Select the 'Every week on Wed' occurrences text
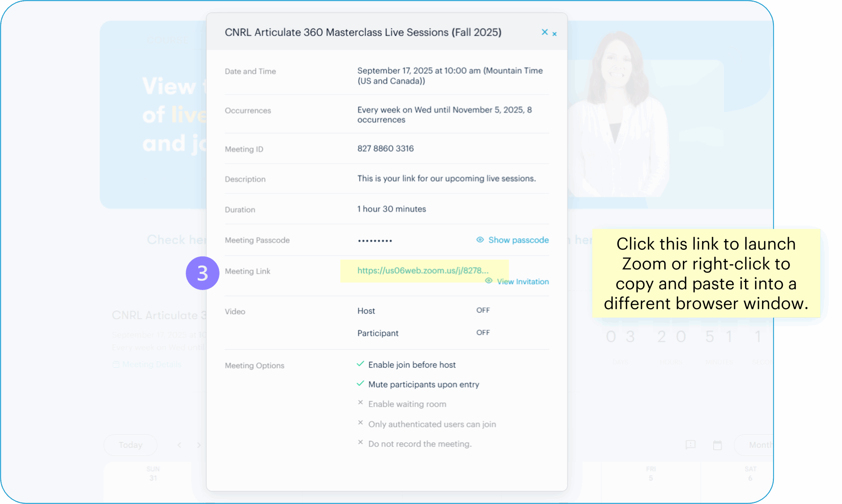 coord(444,115)
